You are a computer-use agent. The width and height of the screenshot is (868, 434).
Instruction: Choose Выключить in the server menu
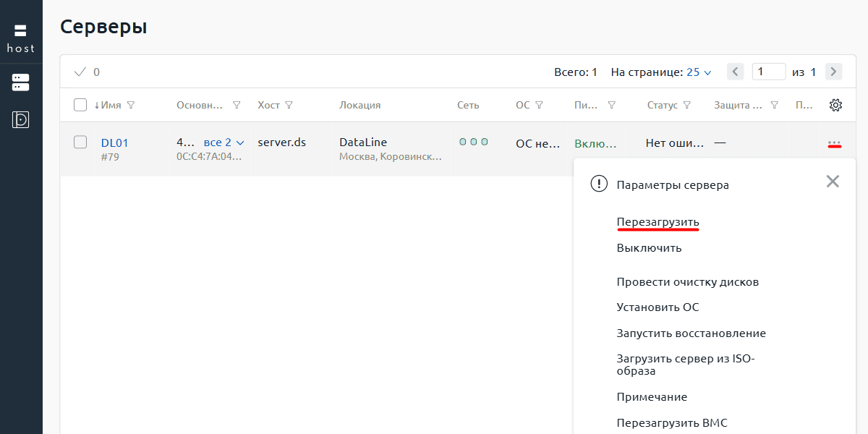pos(649,247)
